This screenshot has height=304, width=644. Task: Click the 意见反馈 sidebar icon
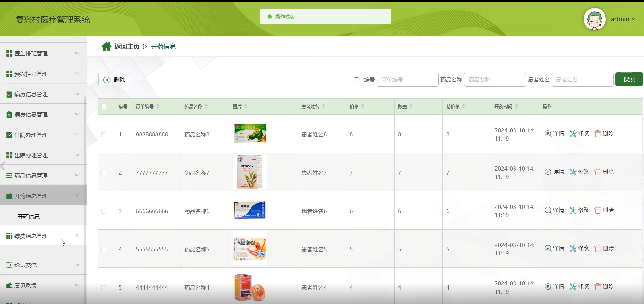(x=9, y=285)
